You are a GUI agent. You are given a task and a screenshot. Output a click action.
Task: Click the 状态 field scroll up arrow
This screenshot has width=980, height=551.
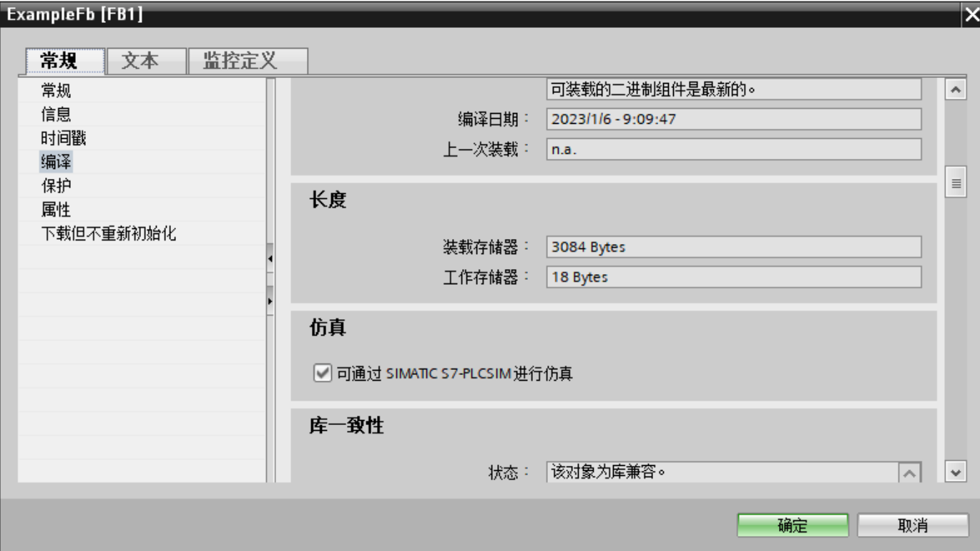tap(910, 474)
